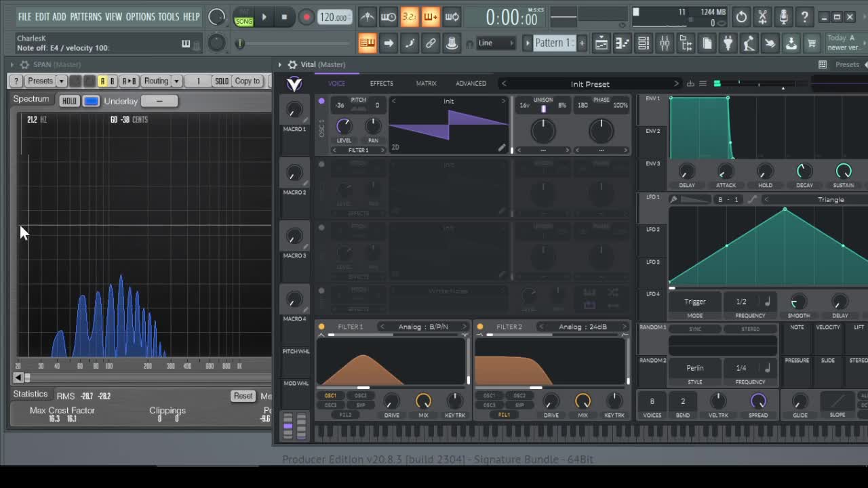Open Vital's preset browser menu icon
The height and width of the screenshot is (488, 868).
pos(703,83)
